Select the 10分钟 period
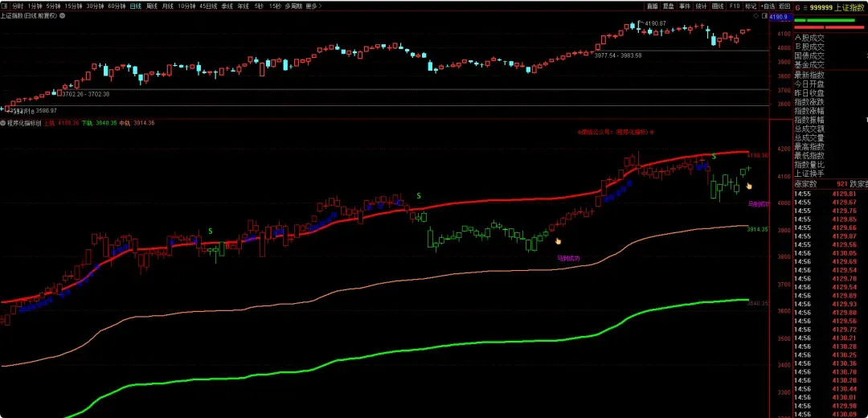Image resolution: width=868 pixels, height=418 pixels. (x=187, y=6)
